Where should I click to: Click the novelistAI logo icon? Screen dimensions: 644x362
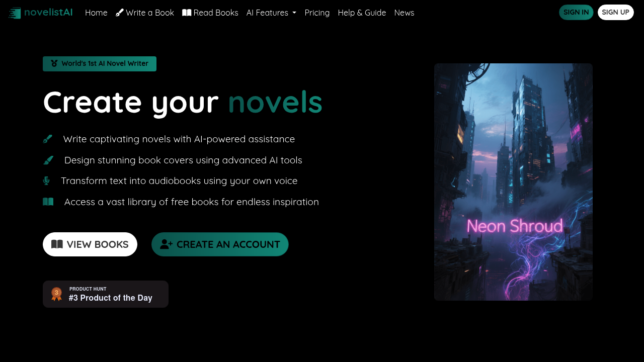coord(15,13)
